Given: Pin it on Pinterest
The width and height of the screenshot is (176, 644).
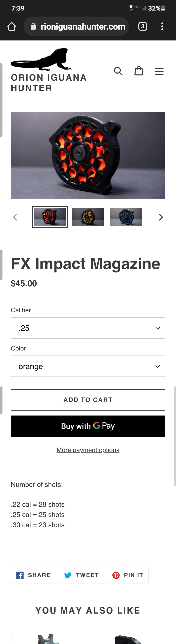Looking at the screenshot, I should click(x=128, y=575).
